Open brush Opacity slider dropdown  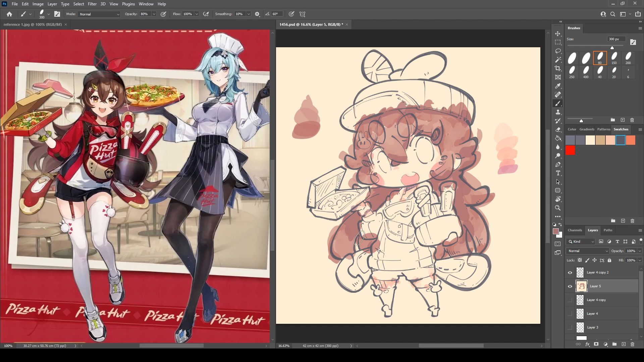click(154, 14)
